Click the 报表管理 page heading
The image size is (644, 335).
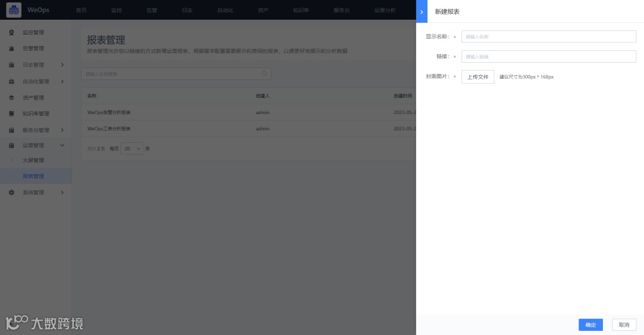click(106, 40)
